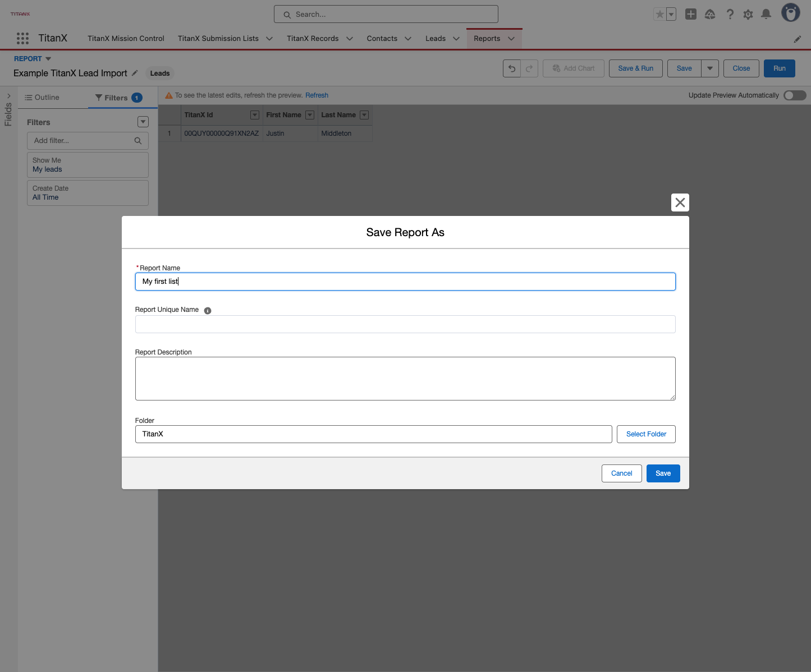Open the help question mark icon

(730, 14)
